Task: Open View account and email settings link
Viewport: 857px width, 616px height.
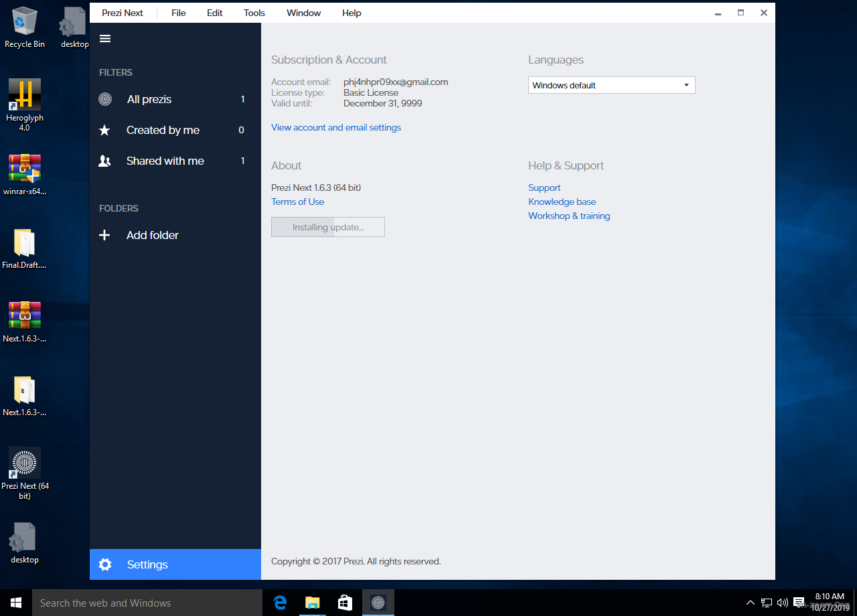Action: point(336,127)
